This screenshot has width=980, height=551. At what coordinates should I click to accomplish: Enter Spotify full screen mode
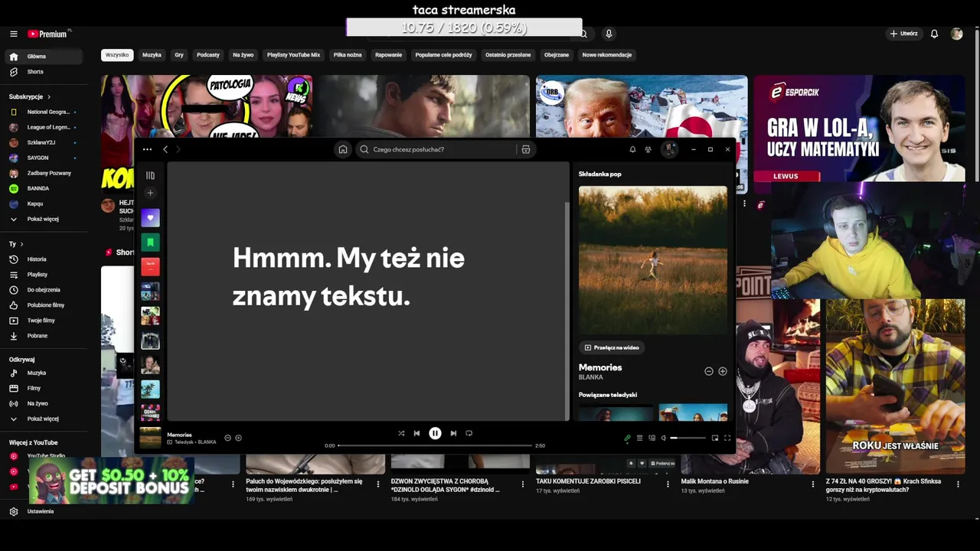coord(727,438)
